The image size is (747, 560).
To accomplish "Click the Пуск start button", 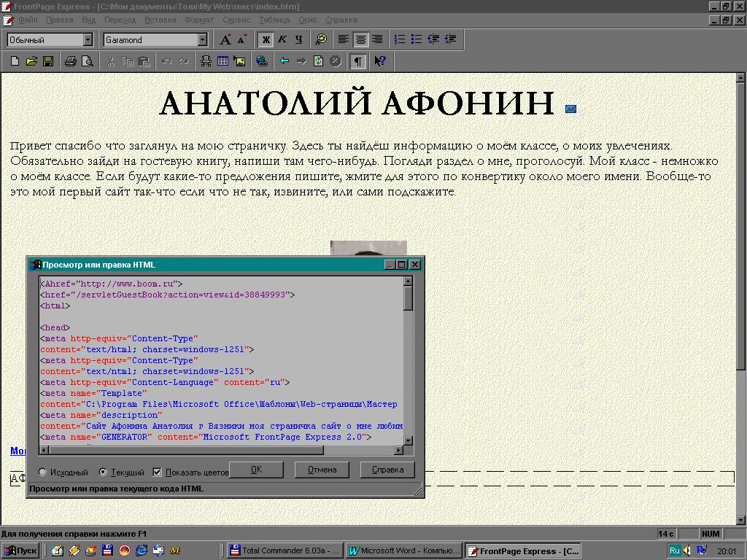I will tap(20, 551).
